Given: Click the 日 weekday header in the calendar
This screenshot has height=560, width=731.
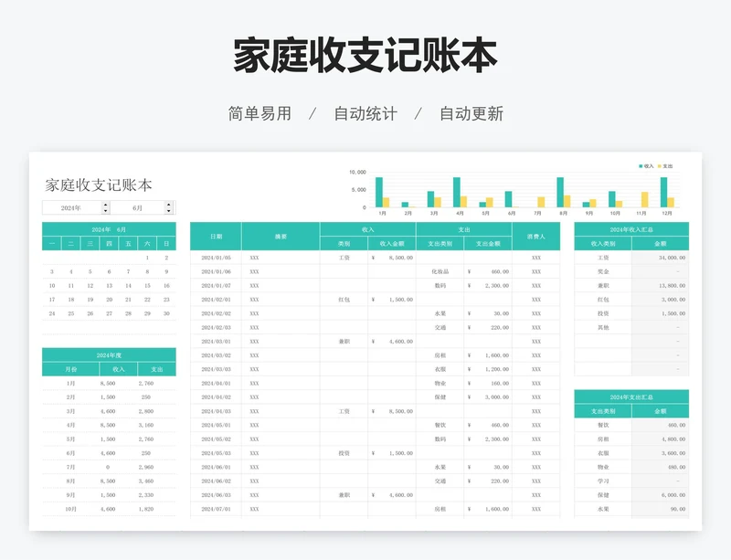Looking at the screenshot, I should [x=166, y=243].
